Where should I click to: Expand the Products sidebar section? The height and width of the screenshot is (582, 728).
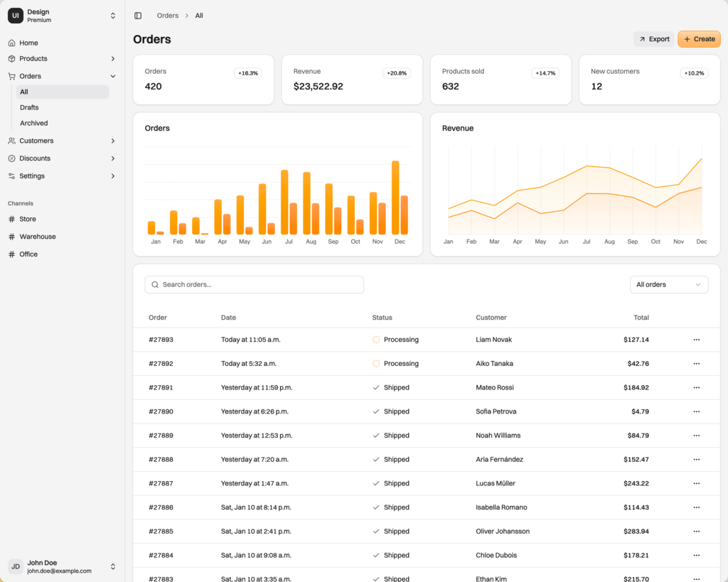click(112, 59)
